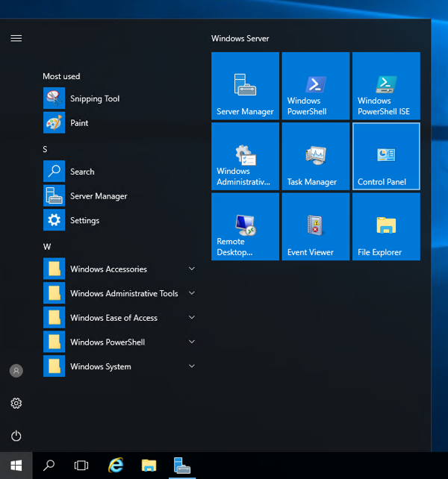Switch to Server Manager on the taskbar
The height and width of the screenshot is (479, 448).
(x=182, y=466)
